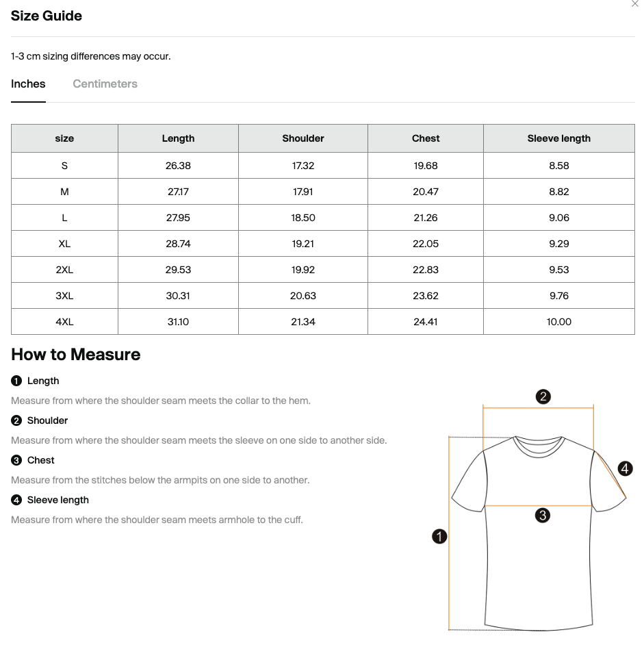Click the number 2 Shoulder bullet icon
The width and height of the screenshot is (644, 645).
[x=16, y=420]
